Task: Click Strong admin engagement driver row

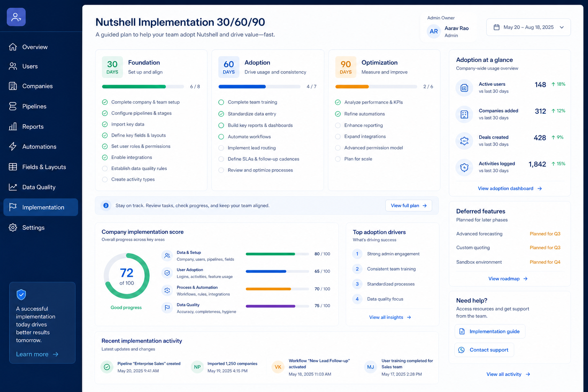Action: point(392,254)
